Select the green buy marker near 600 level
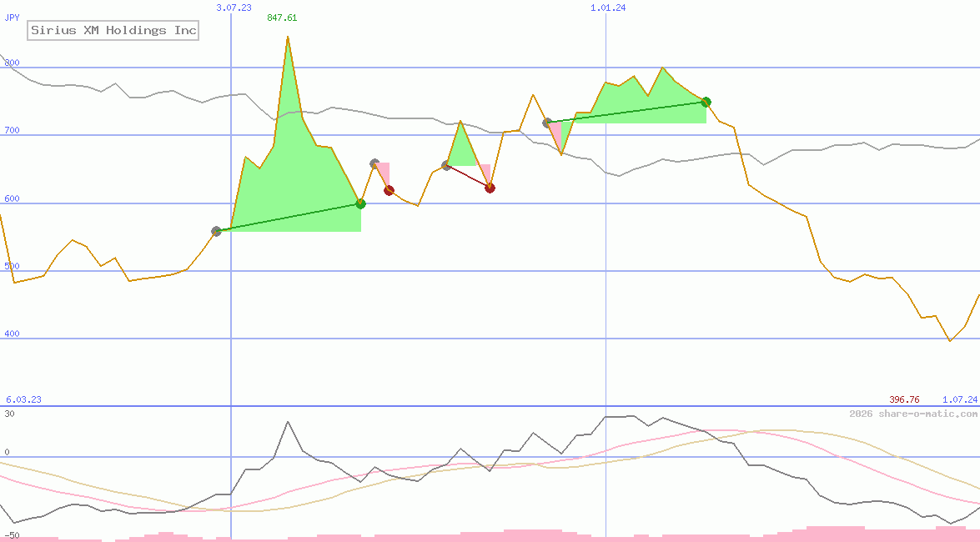The height and width of the screenshot is (542, 980). 360,203
